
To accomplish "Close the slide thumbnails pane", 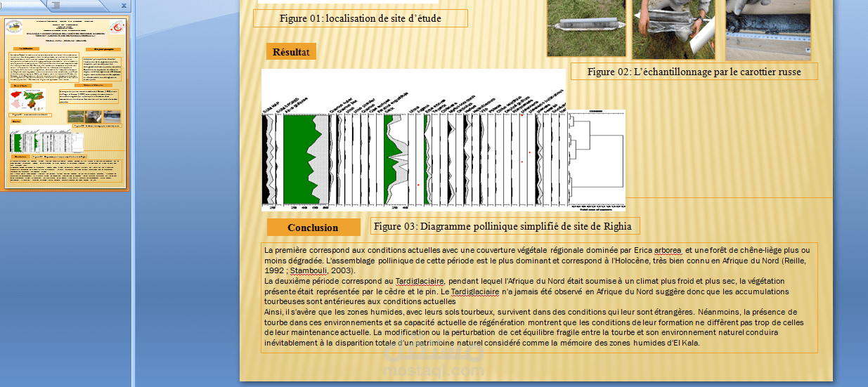I will pos(124,6).
